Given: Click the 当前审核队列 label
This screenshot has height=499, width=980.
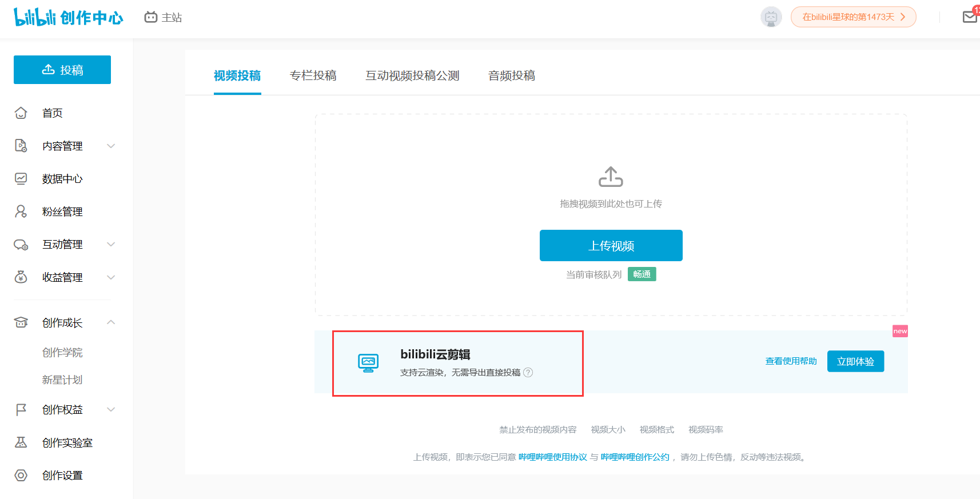Looking at the screenshot, I should point(593,275).
